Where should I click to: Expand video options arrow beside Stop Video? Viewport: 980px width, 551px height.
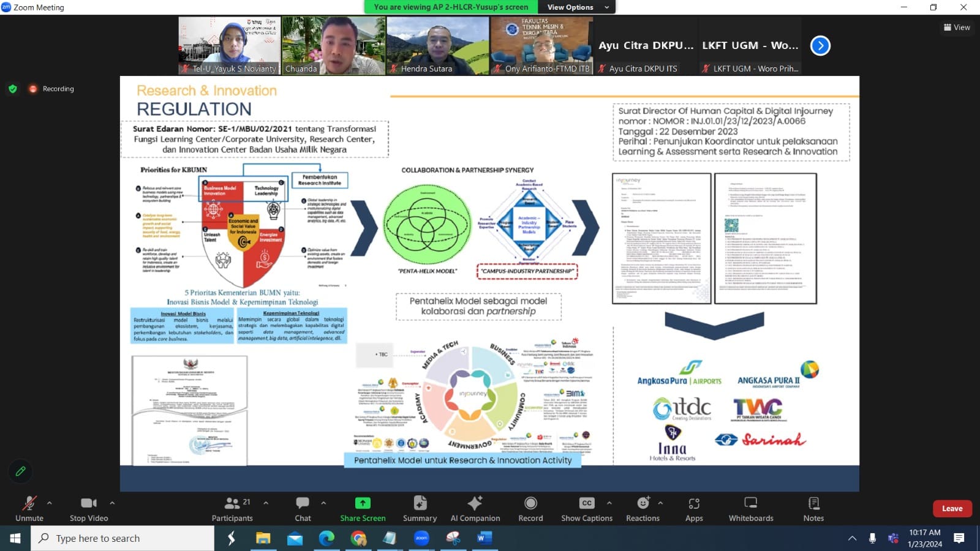pyautogui.click(x=112, y=503)
